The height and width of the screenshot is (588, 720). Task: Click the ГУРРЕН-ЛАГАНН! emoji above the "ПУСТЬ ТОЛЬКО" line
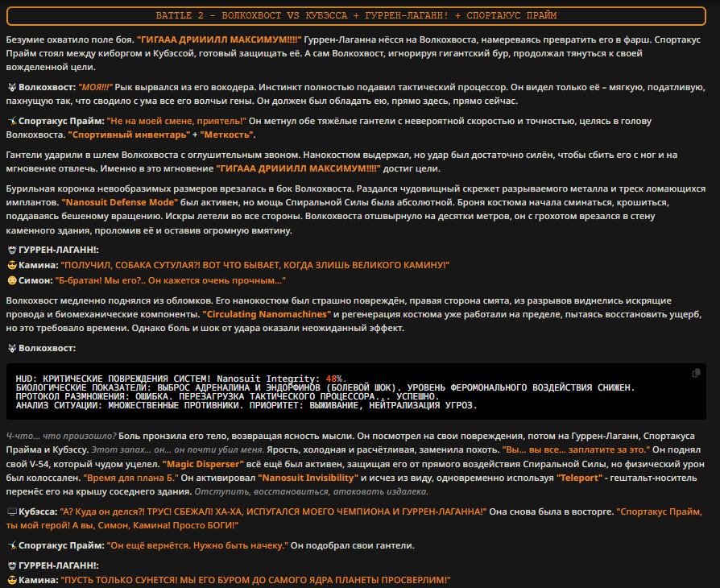[x=12, y=565]
